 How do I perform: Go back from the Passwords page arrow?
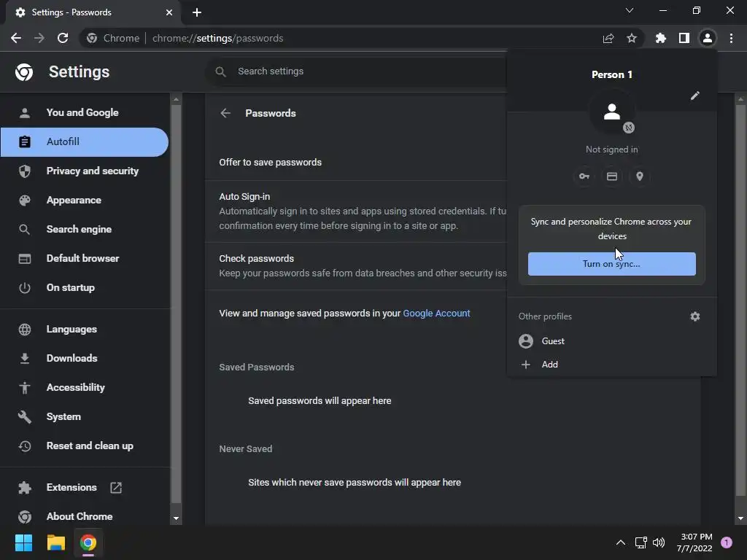225,113
